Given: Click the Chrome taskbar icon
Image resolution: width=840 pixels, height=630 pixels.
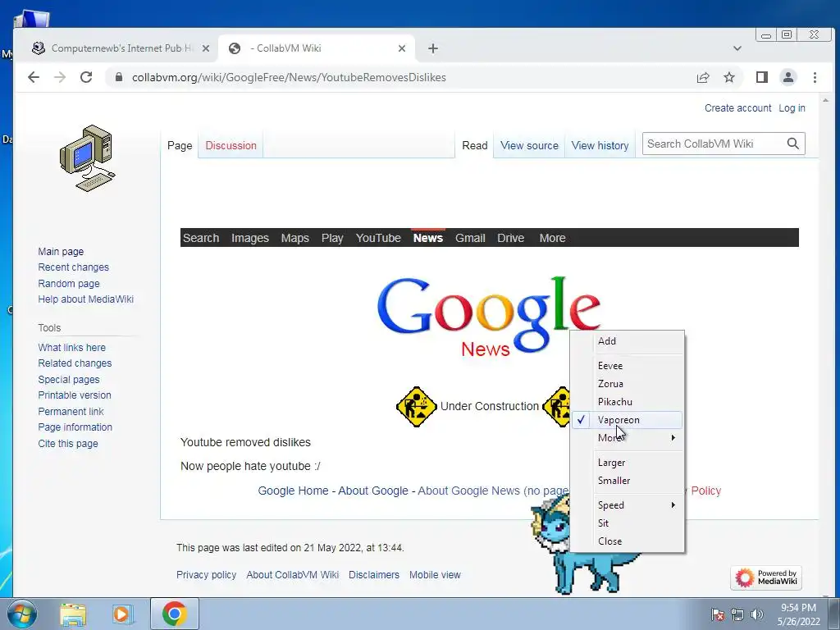Looking at the screenshot, I should pyautogui.click(x=174, y=614).
